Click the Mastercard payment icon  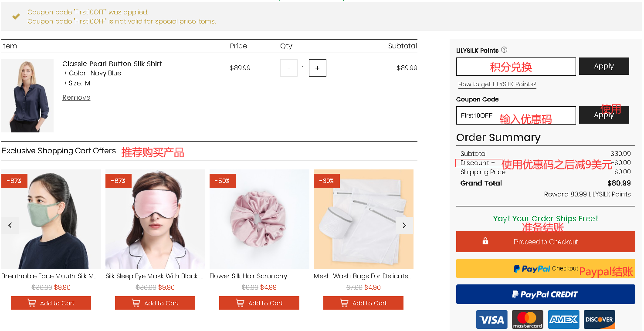527,320
